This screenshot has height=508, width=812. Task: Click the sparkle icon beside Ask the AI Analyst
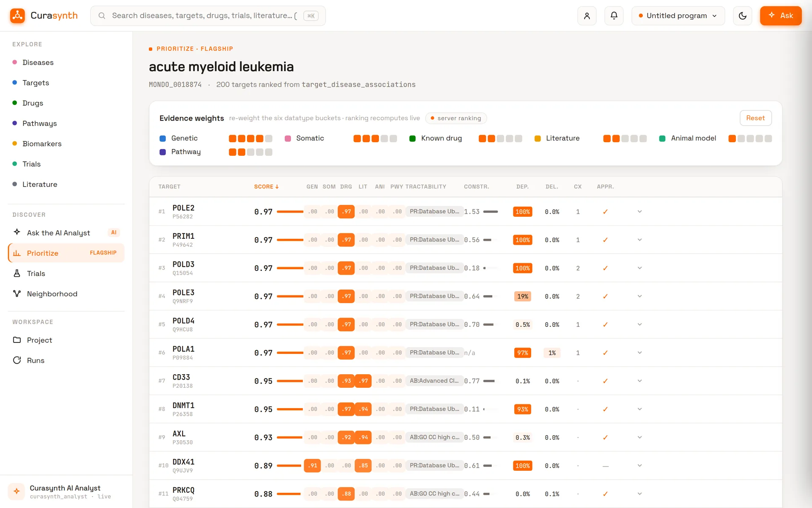pyautogui.click(x=17, y=232)
